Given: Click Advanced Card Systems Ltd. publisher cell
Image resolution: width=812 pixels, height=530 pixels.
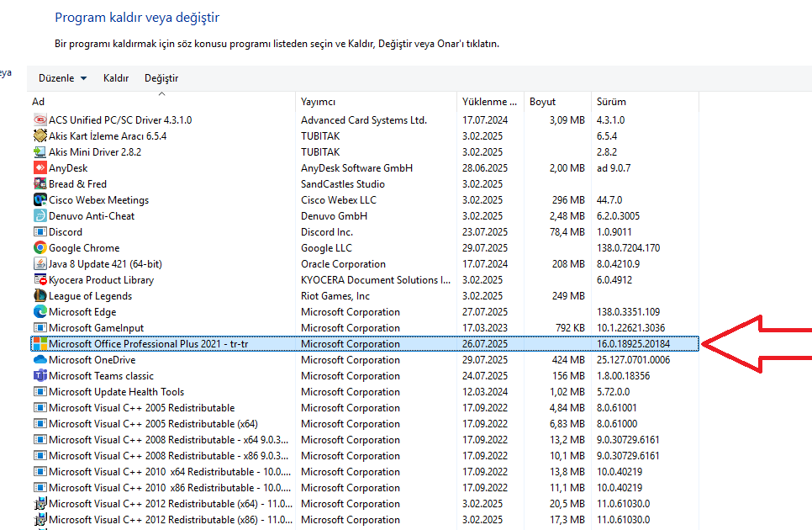Looking at the screenshot, I should click(x=363, y=120).
